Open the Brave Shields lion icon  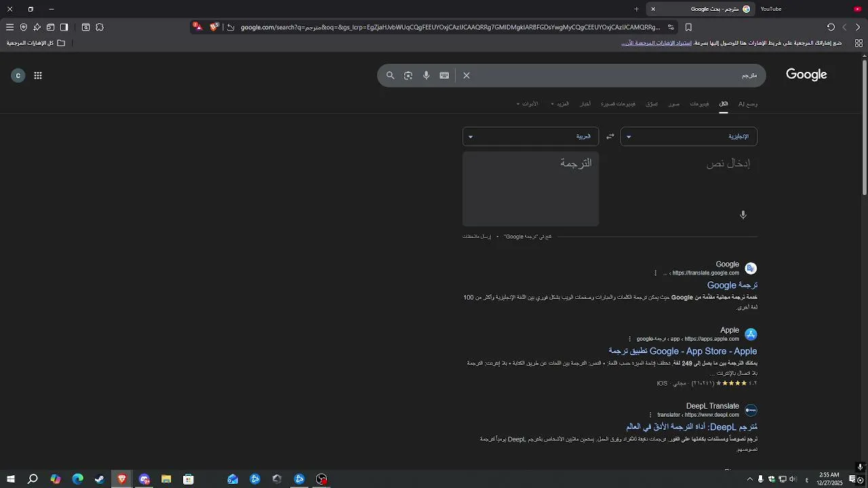tap(214, 27)
